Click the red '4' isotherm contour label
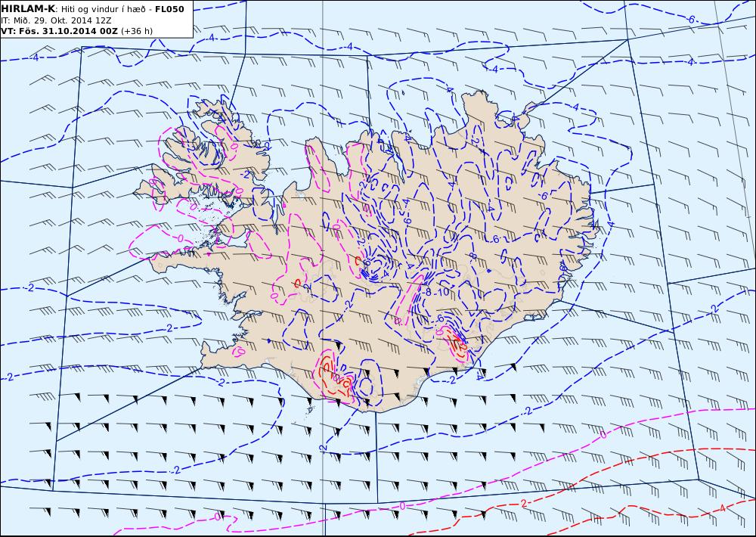 [x=722, y=508]
